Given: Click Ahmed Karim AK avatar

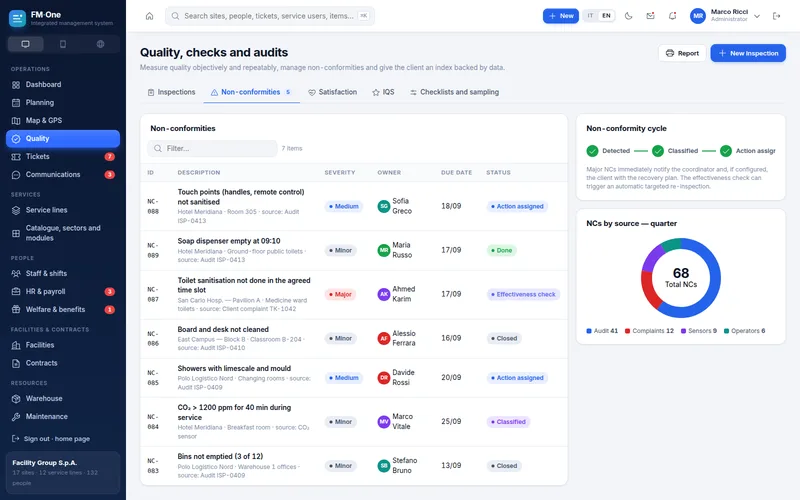Looking at the screenshot, I should [384, 294].
